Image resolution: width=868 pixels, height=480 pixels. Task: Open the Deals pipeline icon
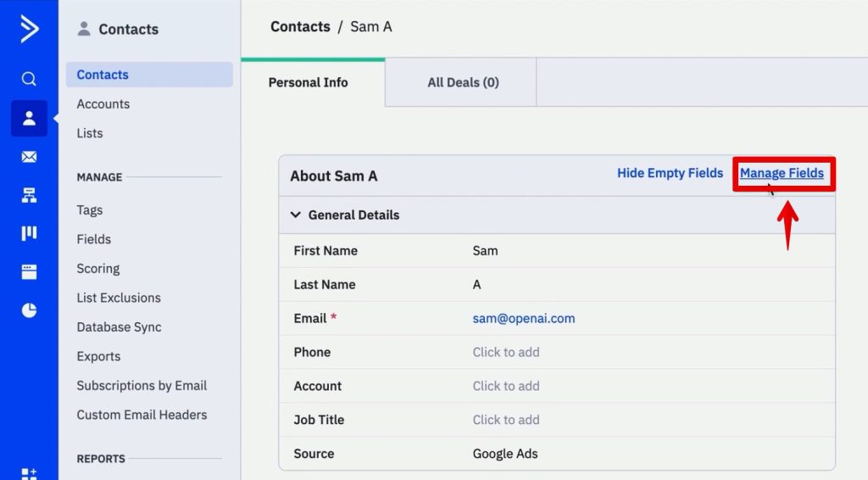[x=29, y=233]
